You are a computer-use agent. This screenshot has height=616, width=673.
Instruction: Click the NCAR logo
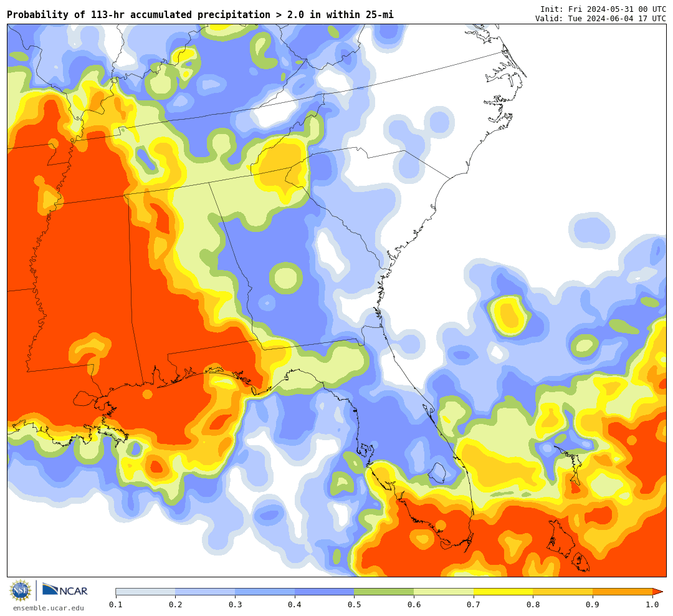coord(65,590)
